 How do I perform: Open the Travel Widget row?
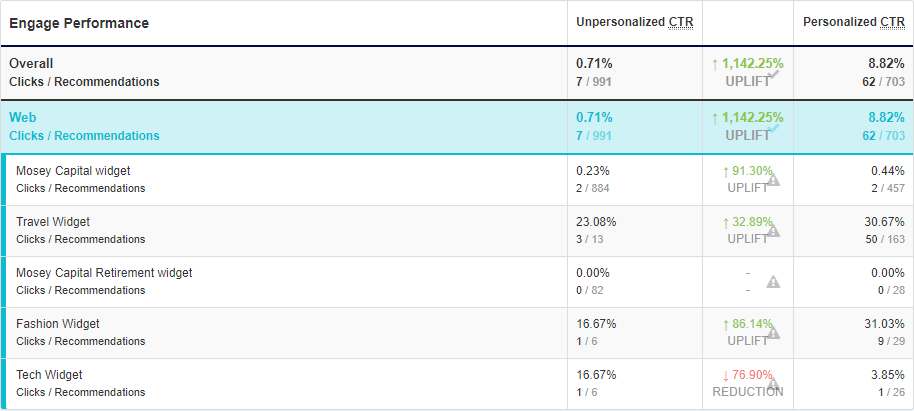point(457,231)
